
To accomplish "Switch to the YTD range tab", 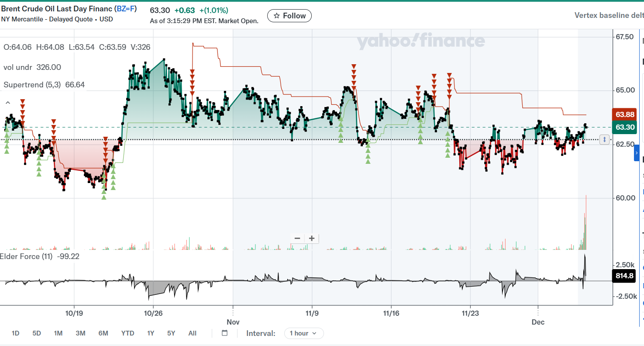I will tap(127, 333).
